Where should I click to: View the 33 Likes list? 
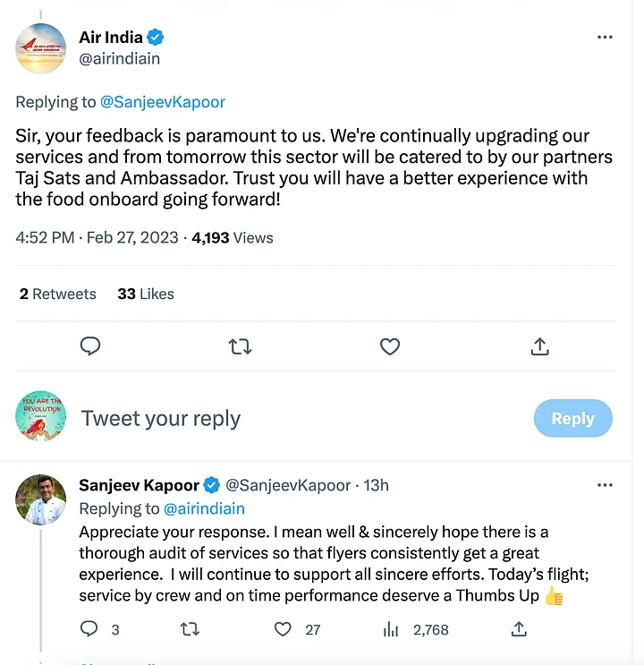[146, 294]
